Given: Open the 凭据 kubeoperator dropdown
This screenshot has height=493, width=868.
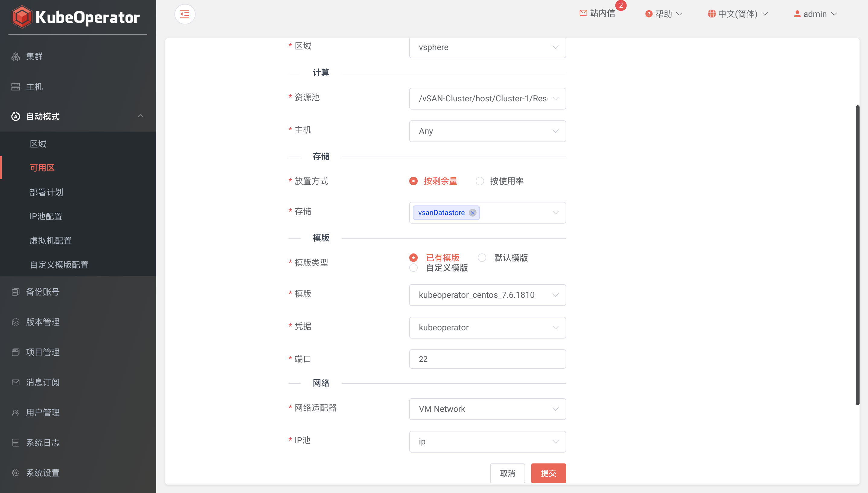Looking at the screenshot, I should point(487,327).
